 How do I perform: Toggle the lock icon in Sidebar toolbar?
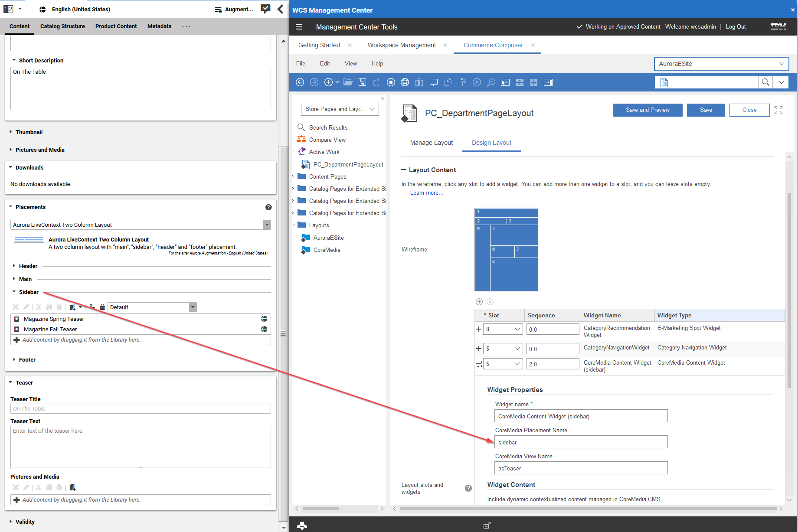pos(102,307)
